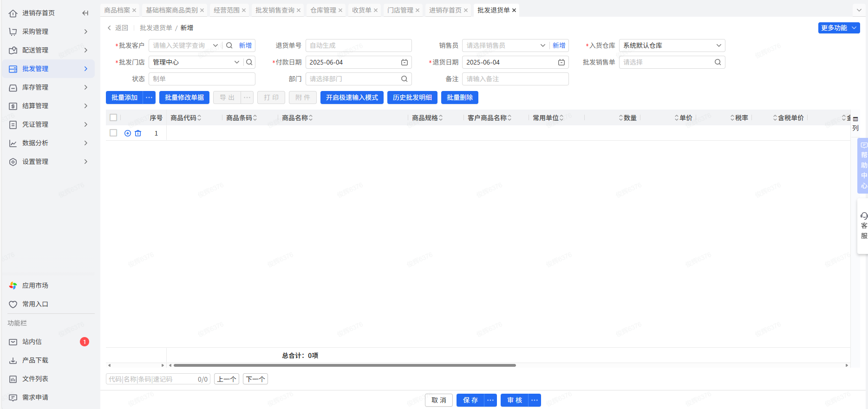Open more options next to 审核 button
This screenshot has width=868, height=409.
tap(535, 400)
